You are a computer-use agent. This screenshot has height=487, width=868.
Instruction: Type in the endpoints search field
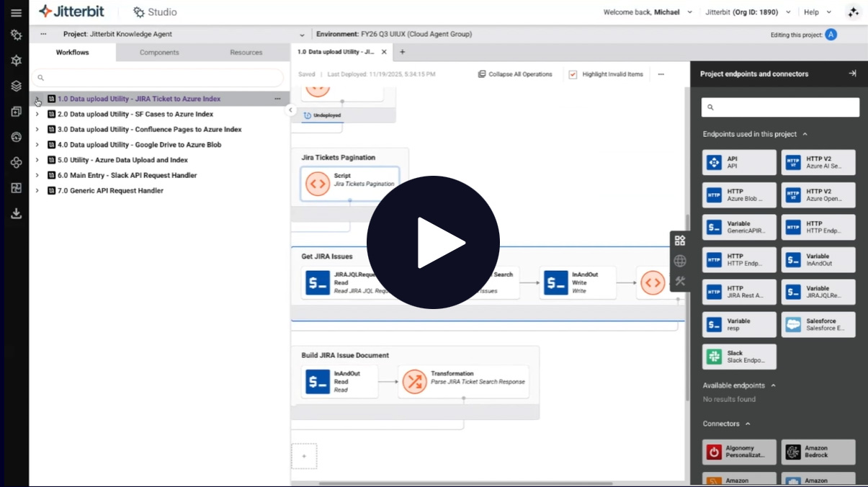coord(779,107)
